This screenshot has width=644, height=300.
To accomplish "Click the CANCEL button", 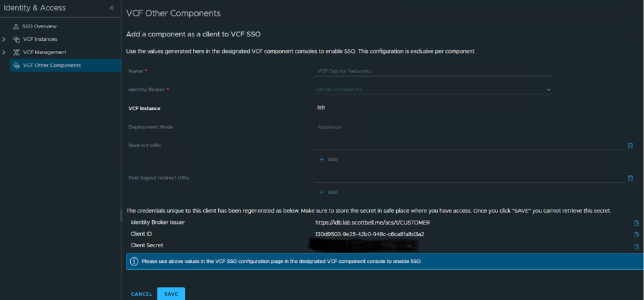I will [142, 294].
